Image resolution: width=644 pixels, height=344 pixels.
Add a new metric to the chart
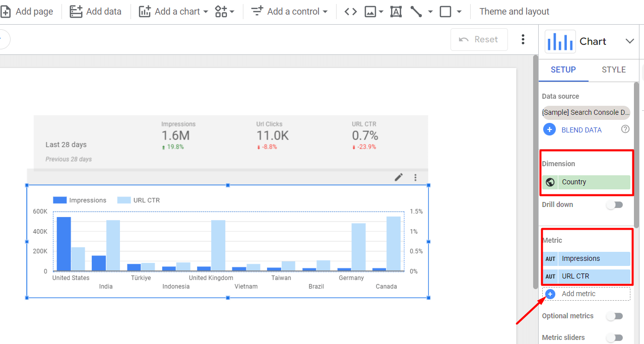tap(578, 294)
